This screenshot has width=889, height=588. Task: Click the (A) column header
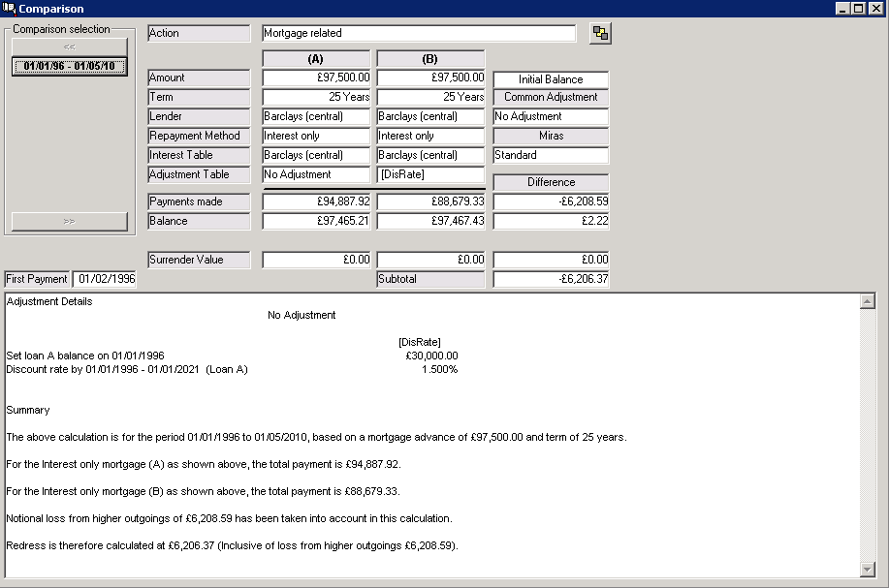tap(316, 59)
